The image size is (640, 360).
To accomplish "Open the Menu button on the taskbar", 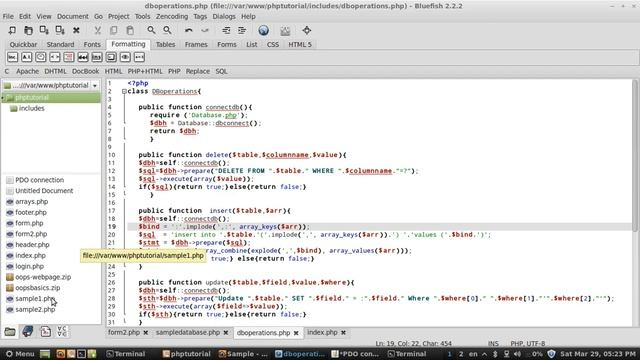I will (20, 354).
